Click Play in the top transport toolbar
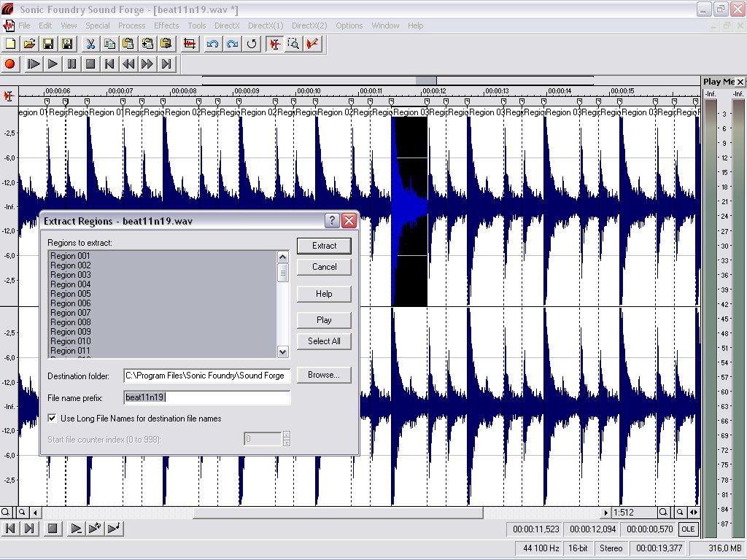 point(53,64)
